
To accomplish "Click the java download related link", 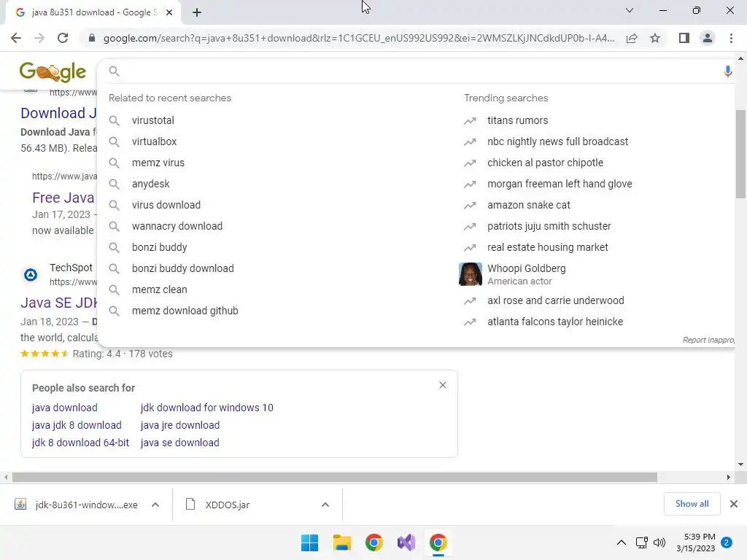I will click(x=65, y=408).
